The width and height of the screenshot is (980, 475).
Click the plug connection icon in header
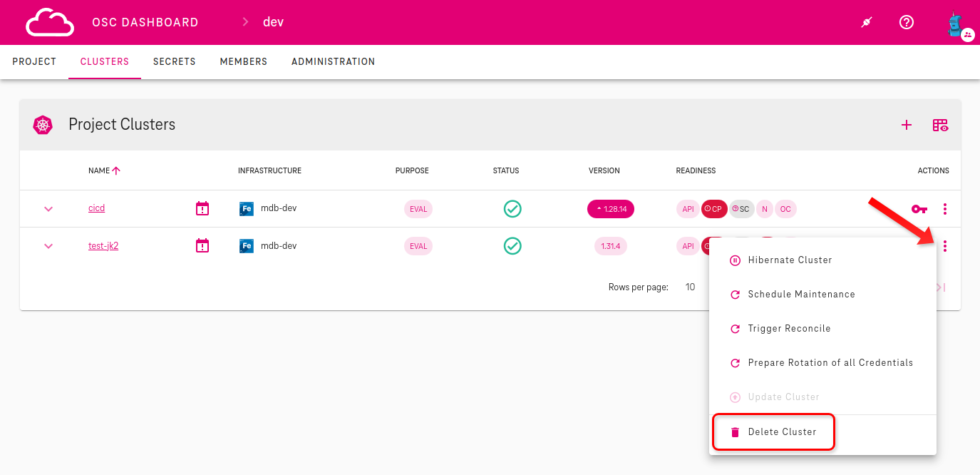(866, 22)
